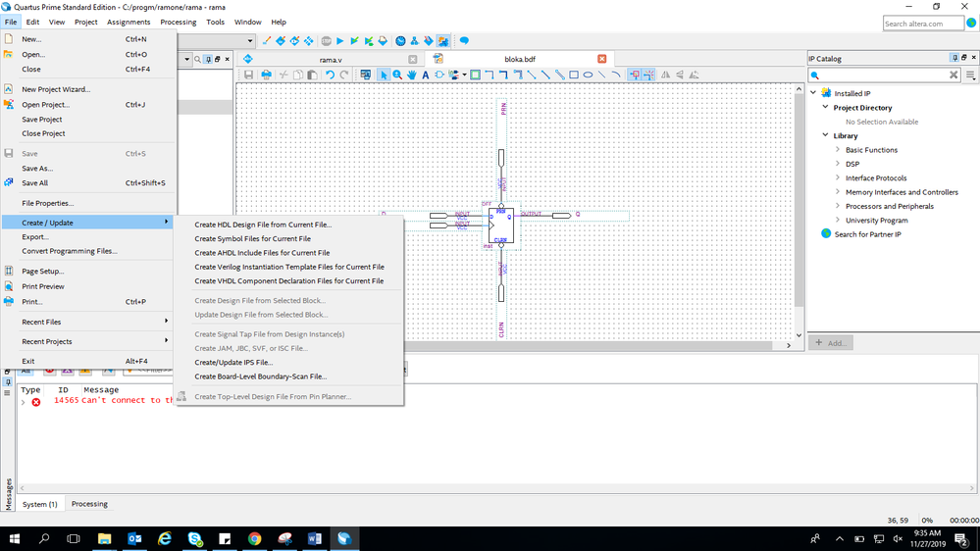980x551 pixels.
Task: Toggle the selection pointer tool
Action: [384, 75]
